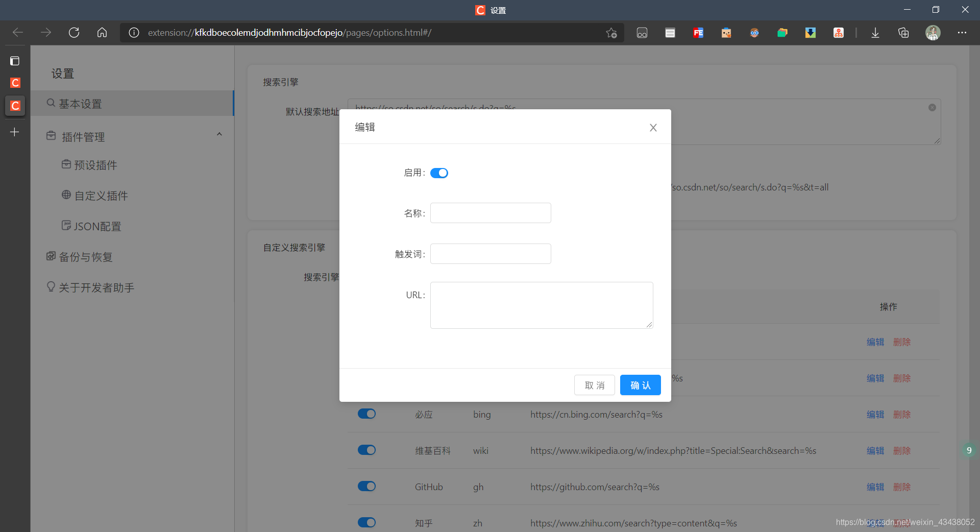Viewport: 980px width, 532px height.
Task: Toggle the 知乎 search engine switch
Action: [x=366, y=522]
